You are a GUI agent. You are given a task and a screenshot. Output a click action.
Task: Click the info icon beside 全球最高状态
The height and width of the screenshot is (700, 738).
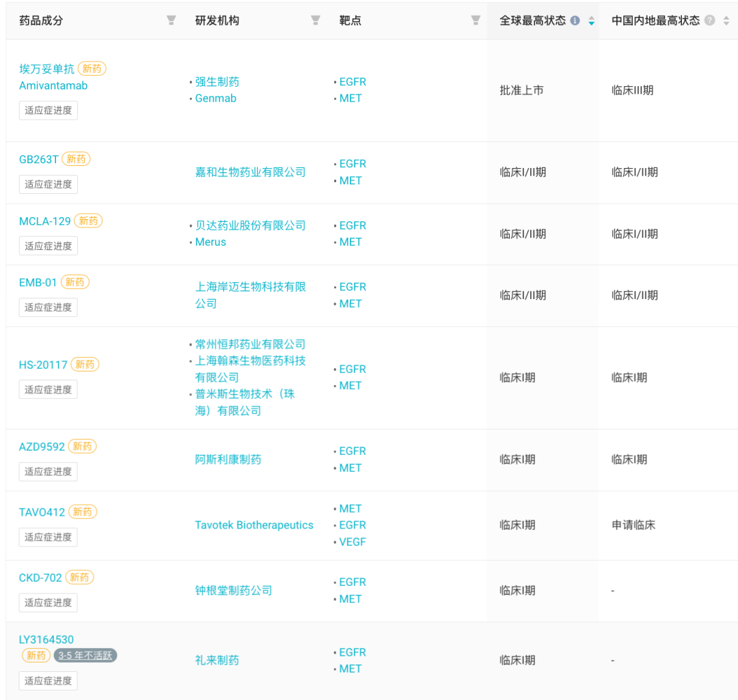click(575, 20)
